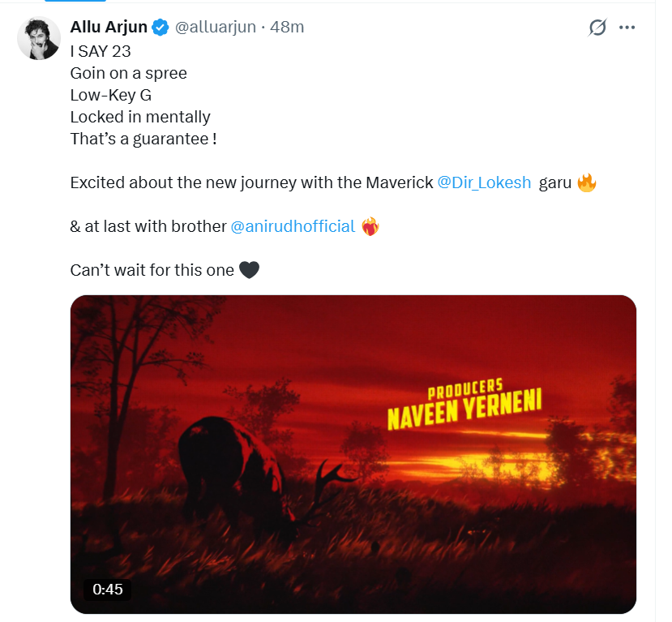
Task: Open the post via 48m timestamp
Action: 287,28
